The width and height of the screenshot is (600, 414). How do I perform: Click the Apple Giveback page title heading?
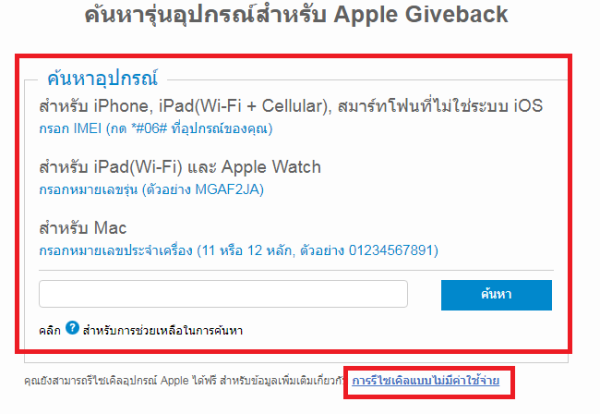tap(296, 15)
